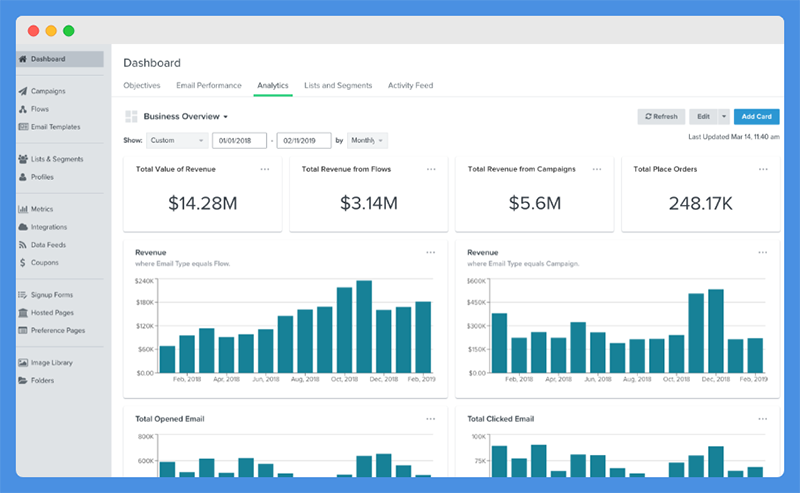The height and width of the screenshot is (493, 800).
Task: Open options for Campaign Revenue chart card
Action: tap(762, 253)
